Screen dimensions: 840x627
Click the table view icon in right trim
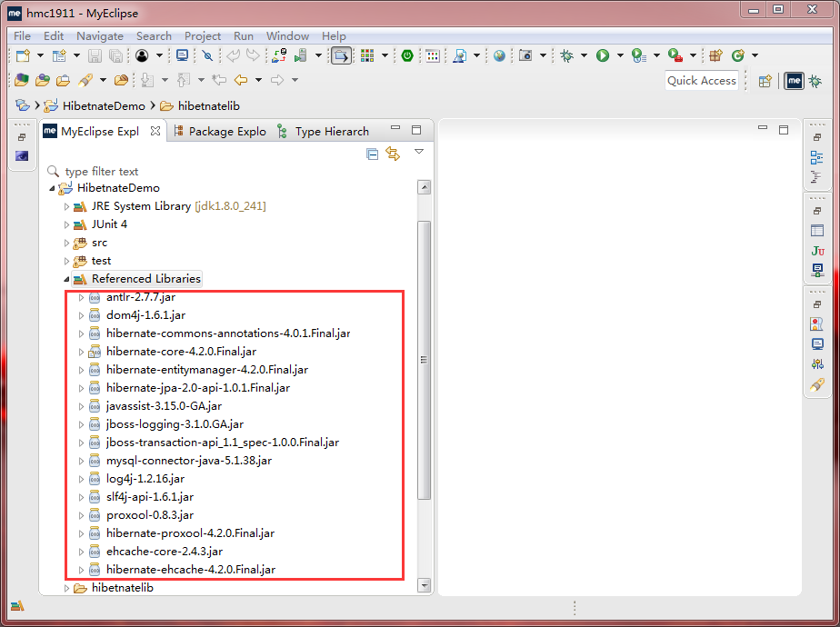click(x=817, y=231)
